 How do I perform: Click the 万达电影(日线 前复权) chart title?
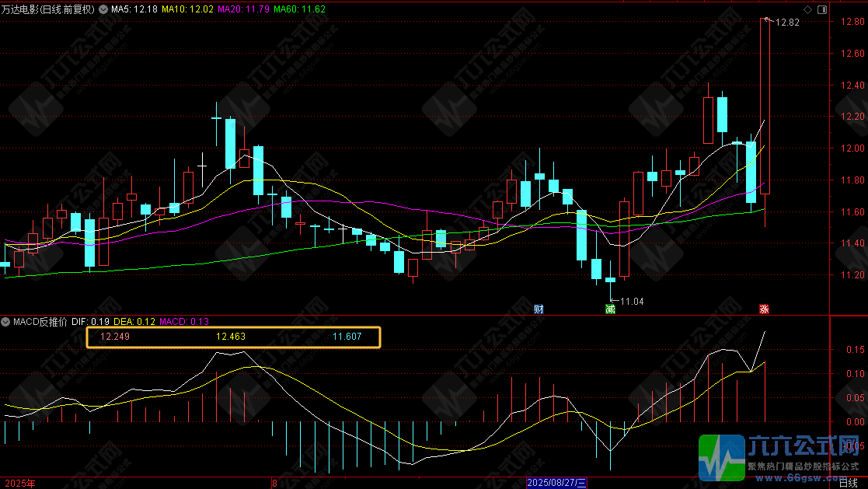pos(48,10)
